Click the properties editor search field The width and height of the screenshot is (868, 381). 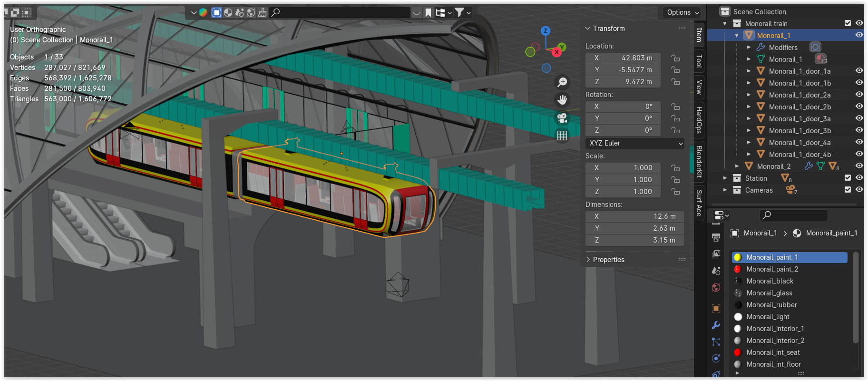pyautogui.click(x=793, y=215)
